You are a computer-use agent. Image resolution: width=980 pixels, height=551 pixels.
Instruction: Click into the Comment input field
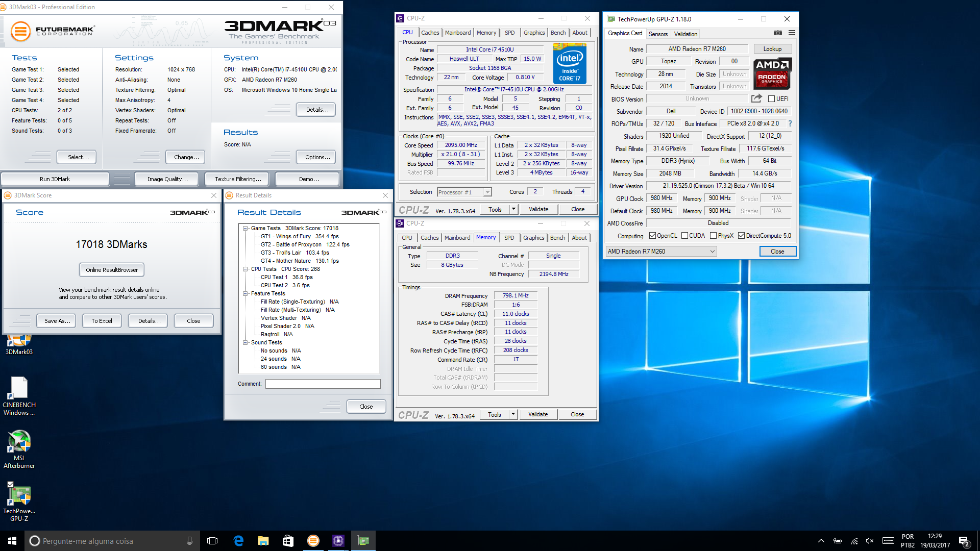pyautogui.click(x=323, y=384)
